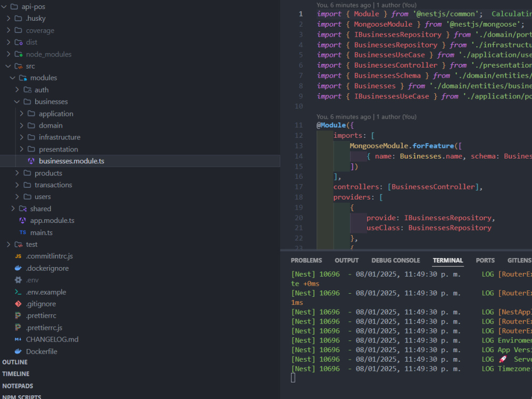532x399 pixels.
Task: Expand the shared folder chevron
Action: click(x=13, y=209)
